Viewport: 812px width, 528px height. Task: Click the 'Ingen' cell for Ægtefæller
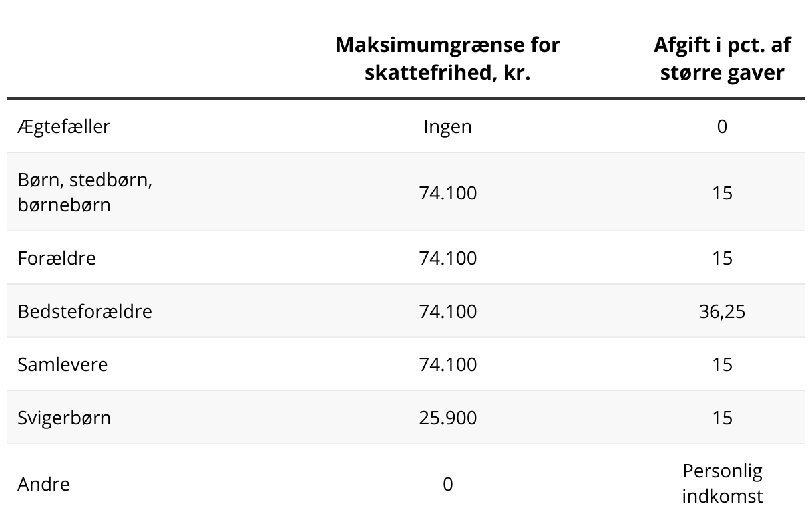pos(447,126)
